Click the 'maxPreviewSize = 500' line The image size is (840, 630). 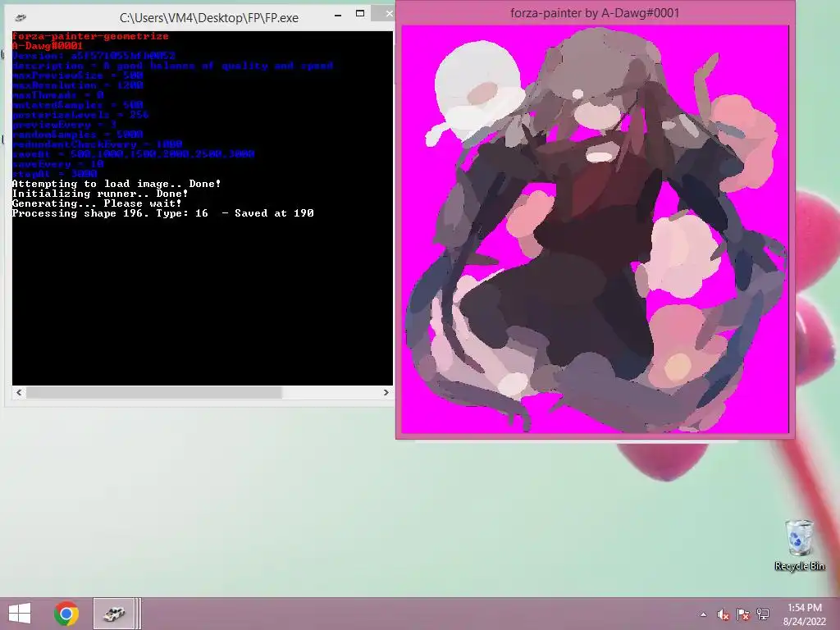78,75
